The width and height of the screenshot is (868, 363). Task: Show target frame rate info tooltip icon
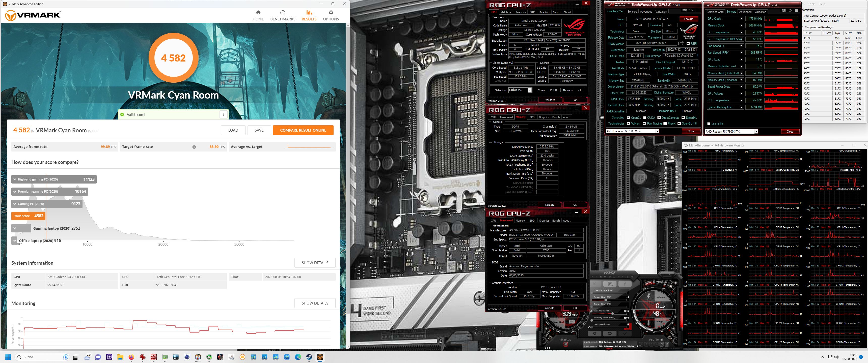pos(194,147)
